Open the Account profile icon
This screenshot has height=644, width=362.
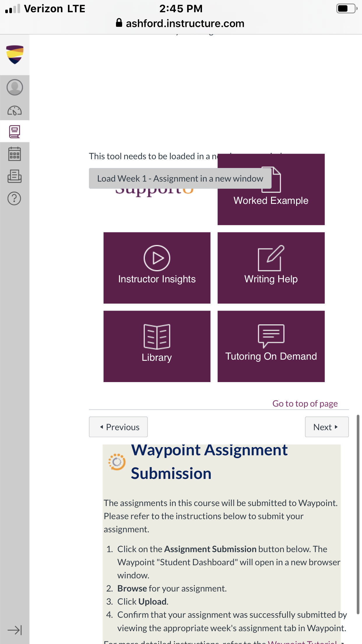(15, 87)
